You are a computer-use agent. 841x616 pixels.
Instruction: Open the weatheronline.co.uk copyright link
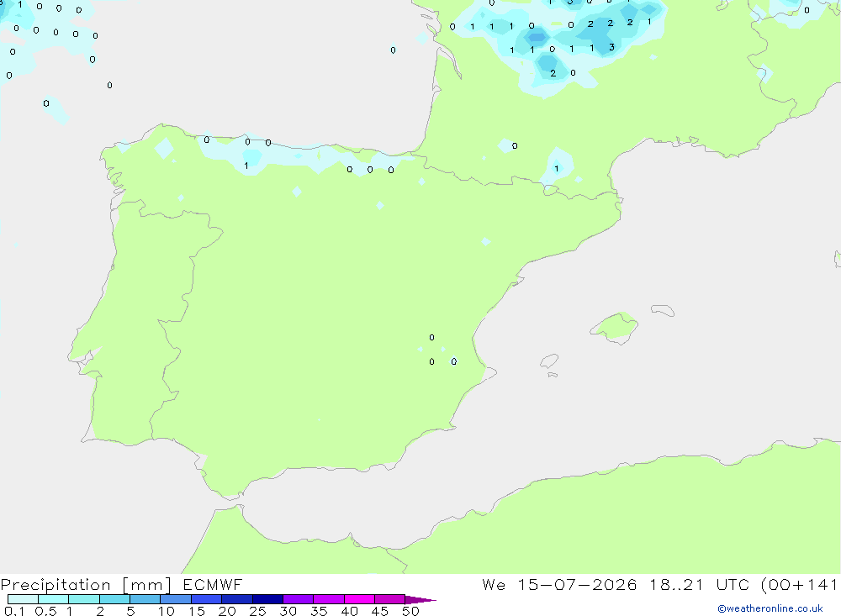(770, 608)
